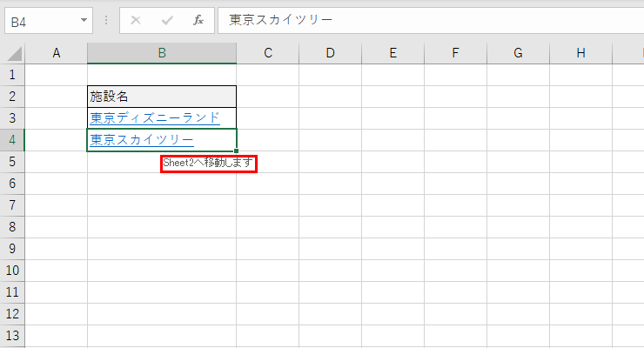Select column A header

[57, 53]
